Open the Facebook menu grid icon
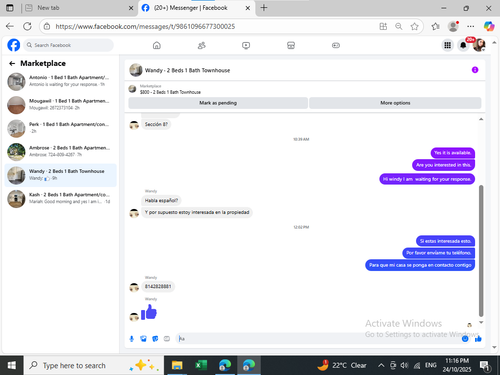 pos(447,45)
